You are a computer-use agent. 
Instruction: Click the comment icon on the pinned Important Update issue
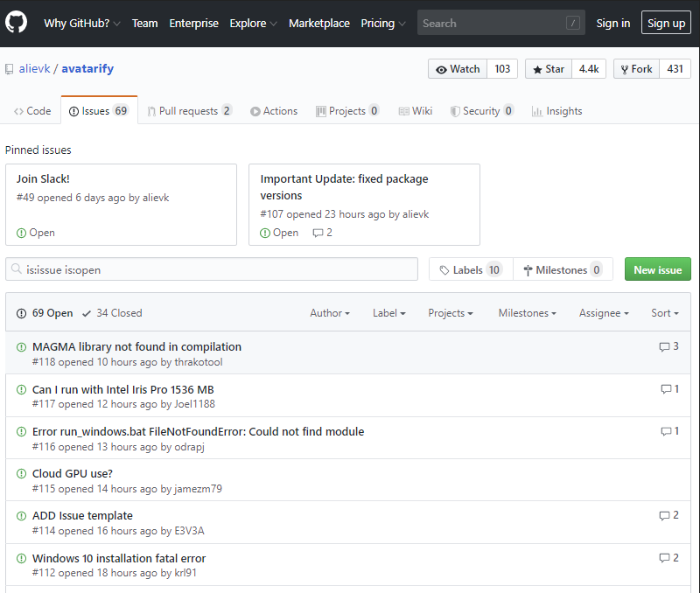(x=318, y=233)
